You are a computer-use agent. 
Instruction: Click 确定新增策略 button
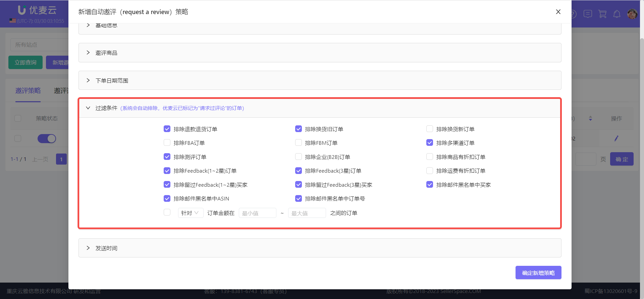(538, 273)
